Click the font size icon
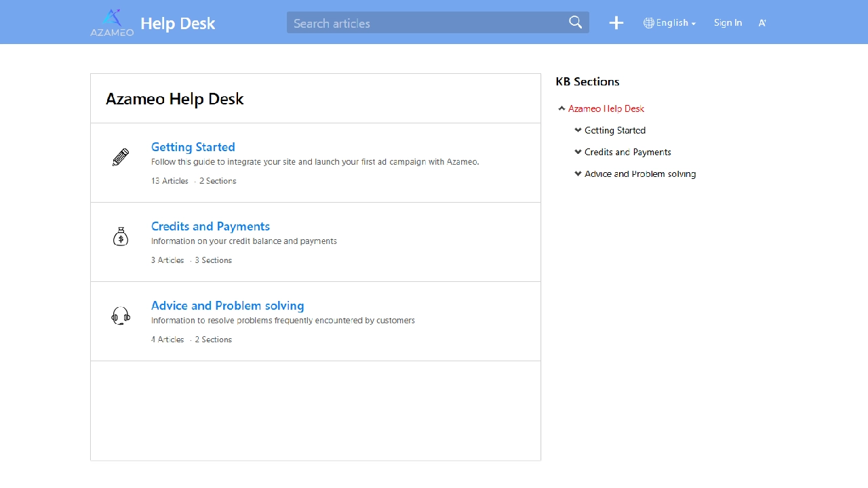The height and width of the screenshot is (488, 868). 762,23
